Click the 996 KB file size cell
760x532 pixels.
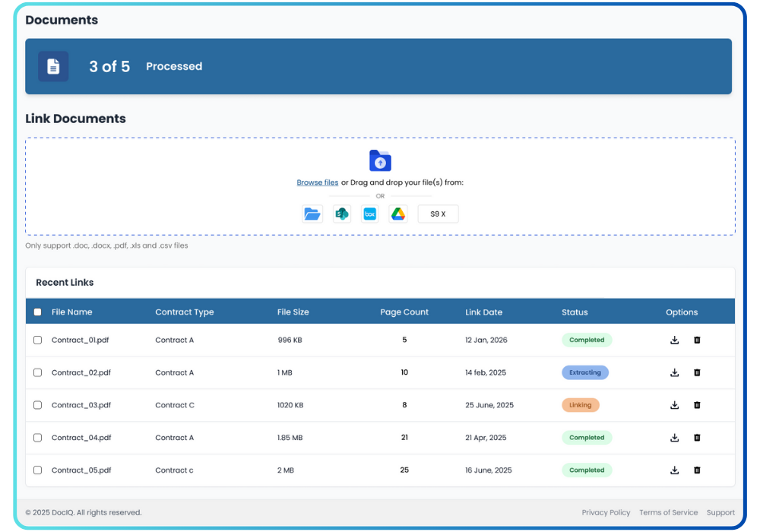(x=290, y=340)
